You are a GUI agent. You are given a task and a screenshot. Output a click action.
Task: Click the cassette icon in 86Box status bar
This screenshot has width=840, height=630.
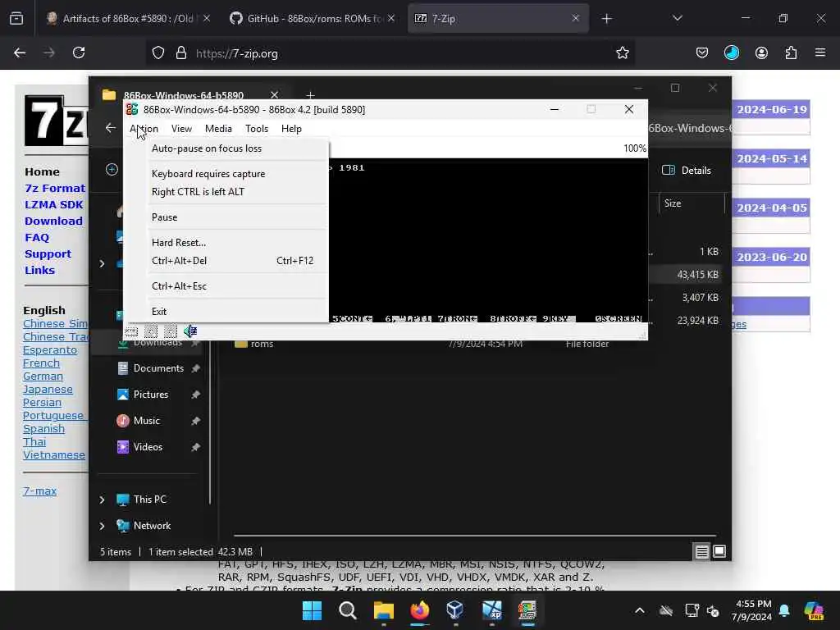coord(131,331)
